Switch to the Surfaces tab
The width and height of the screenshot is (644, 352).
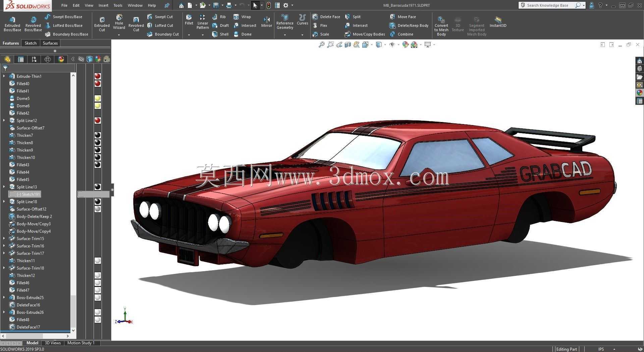pyautogui.click(x=50, y=43)
